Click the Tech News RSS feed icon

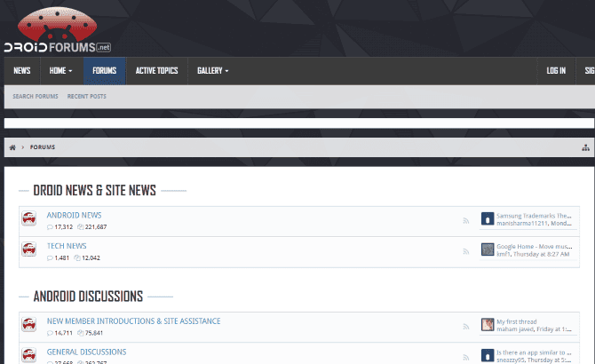(x=466, y=251)
